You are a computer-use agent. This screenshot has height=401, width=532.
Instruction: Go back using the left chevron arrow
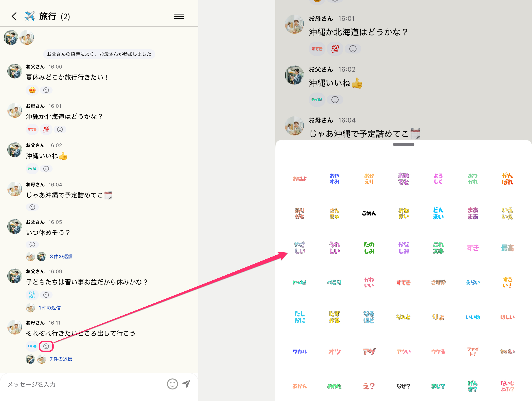(x=14, y=16)
